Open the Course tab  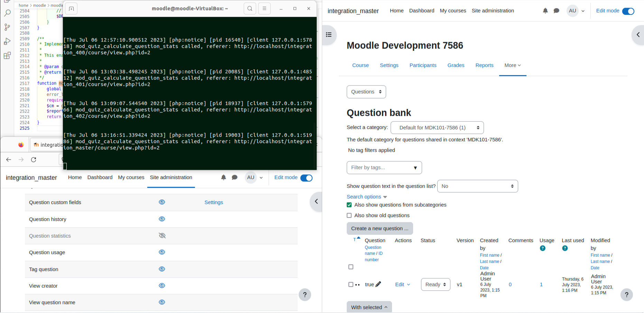coord(361,65)
